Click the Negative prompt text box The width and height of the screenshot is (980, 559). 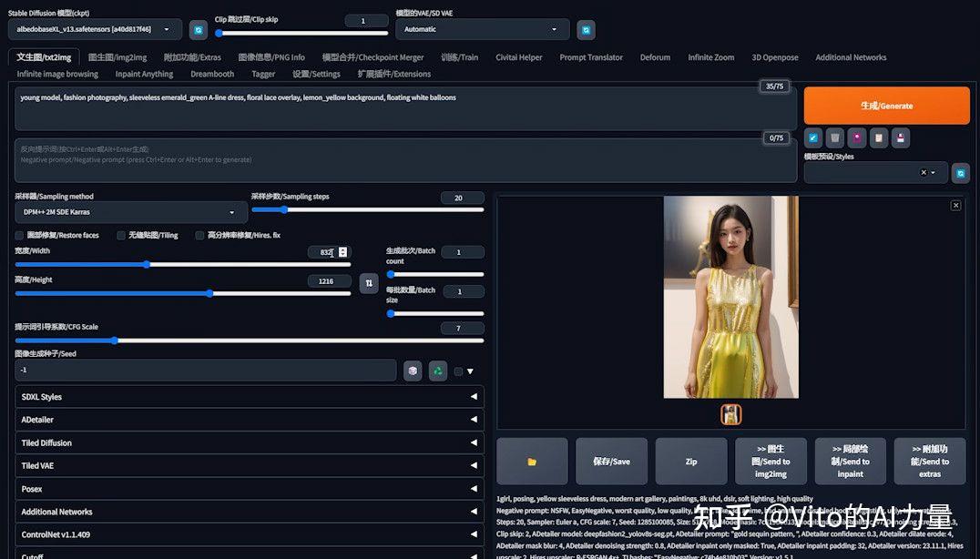click(x=405, y=160)
